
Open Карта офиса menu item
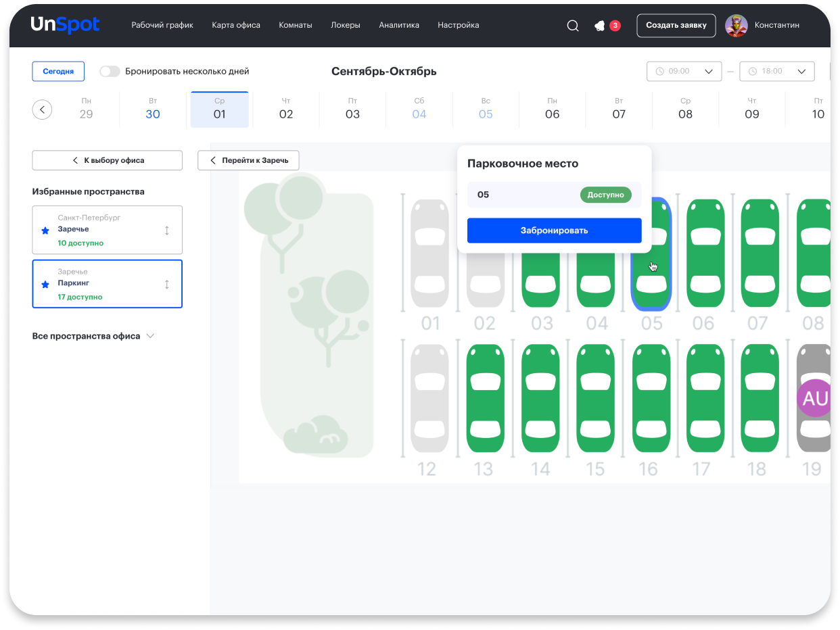point(235,25)
